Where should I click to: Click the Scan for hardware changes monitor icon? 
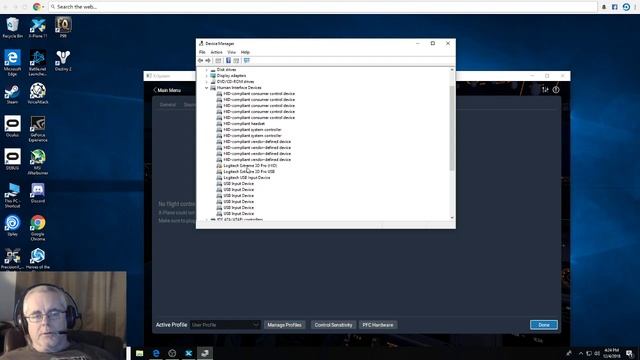(x=247, y=60)
